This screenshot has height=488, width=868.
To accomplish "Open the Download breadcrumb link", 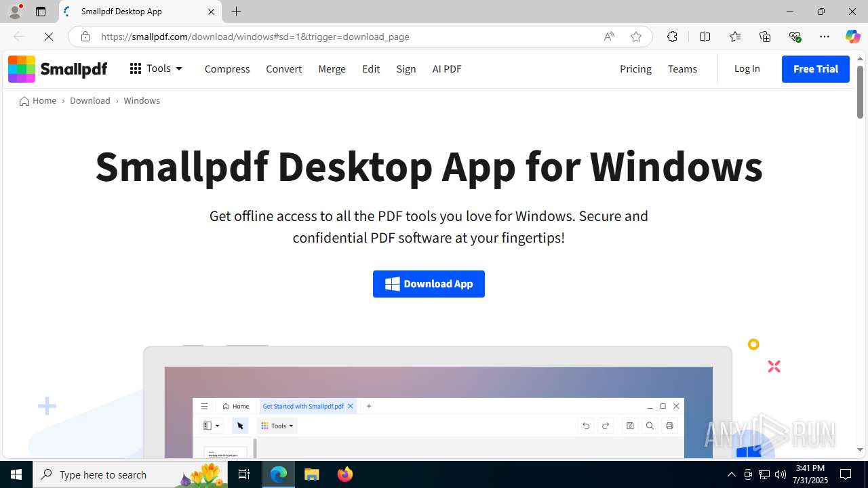I will (x=90, y=100).
